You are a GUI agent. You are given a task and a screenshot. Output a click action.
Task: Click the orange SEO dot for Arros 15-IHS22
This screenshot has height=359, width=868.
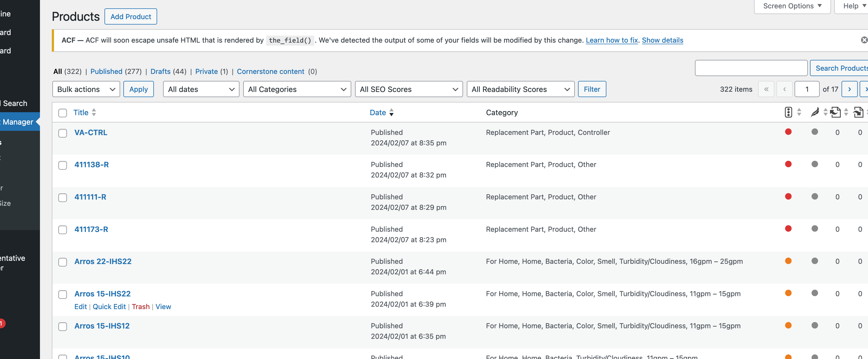point(788,293)
